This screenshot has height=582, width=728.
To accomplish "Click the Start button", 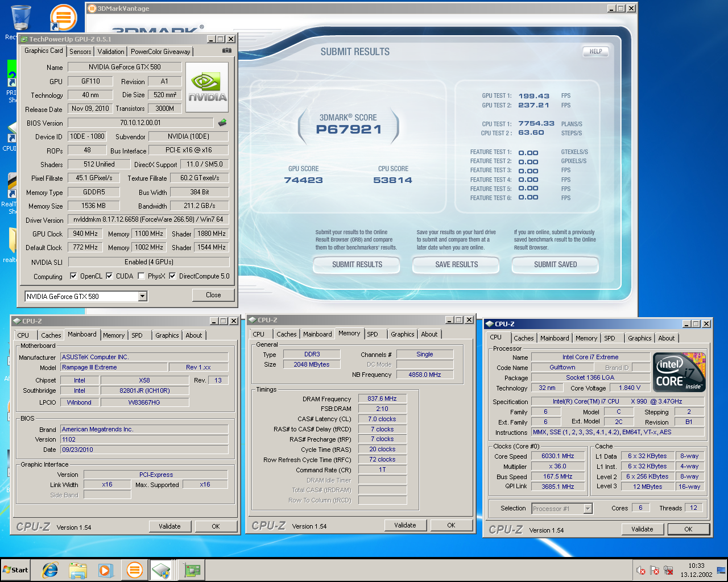I will [15, 570].
